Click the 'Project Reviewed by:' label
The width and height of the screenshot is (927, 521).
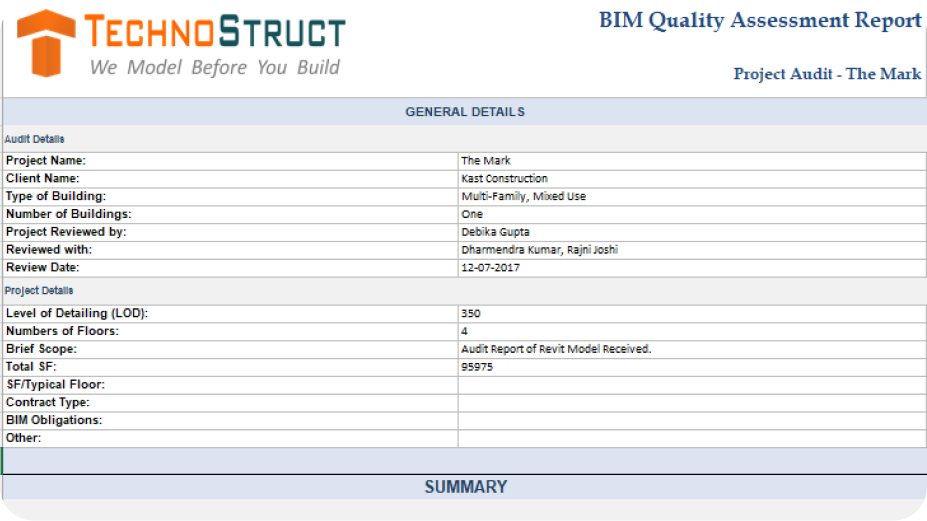coord(66,232)
